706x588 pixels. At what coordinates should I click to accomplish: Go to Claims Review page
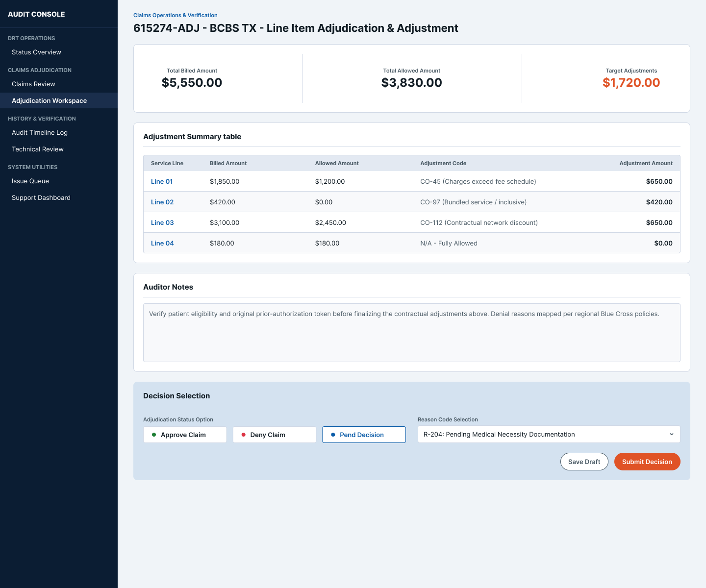tap(59, 84)
